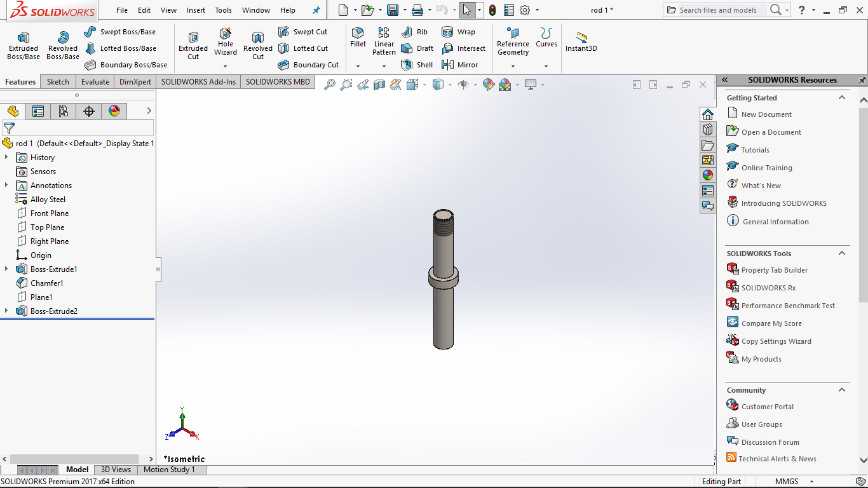Open the Customer Portal link
This screenshot has height=488, width=868.
pyautogui.click(x=768, y=407)
